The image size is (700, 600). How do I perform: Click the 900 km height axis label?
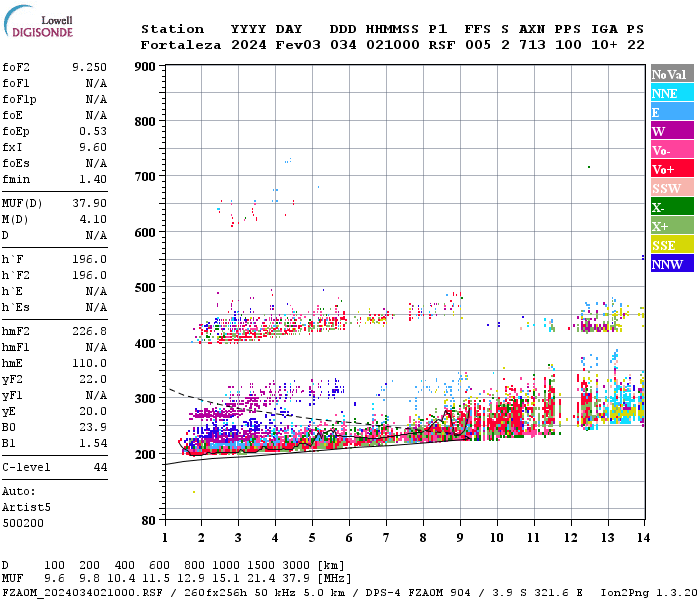[145, 67]
